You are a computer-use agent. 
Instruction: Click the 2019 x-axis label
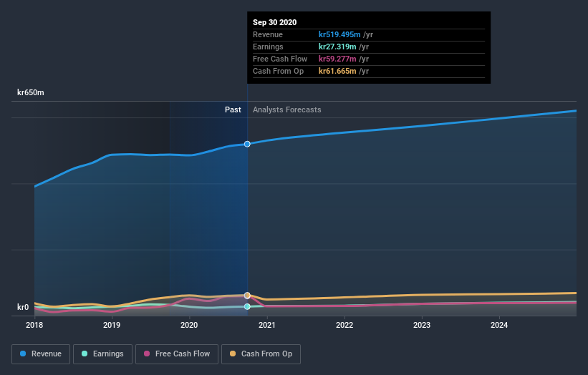pos(112,325)
